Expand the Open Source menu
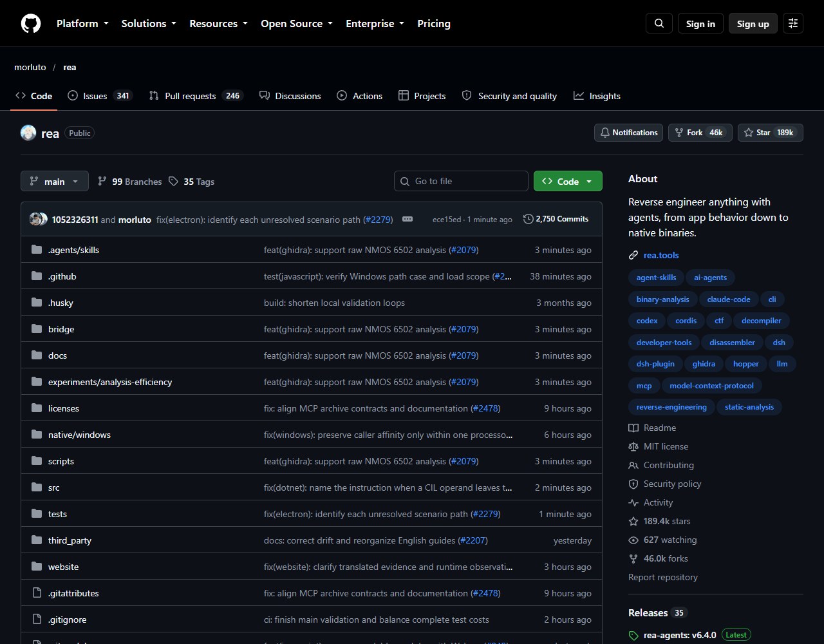This screenshot has height=644, width=824. click(x=297, y=24)
